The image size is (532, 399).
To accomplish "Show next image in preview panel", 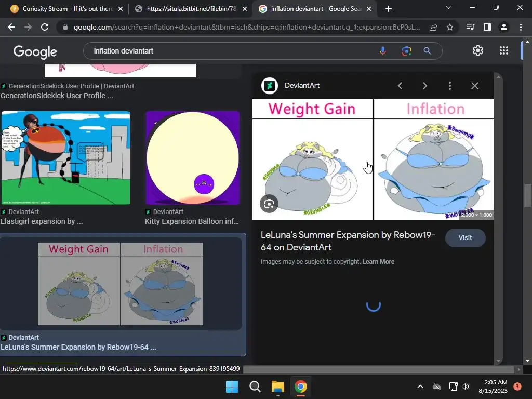I will point(425,86).
